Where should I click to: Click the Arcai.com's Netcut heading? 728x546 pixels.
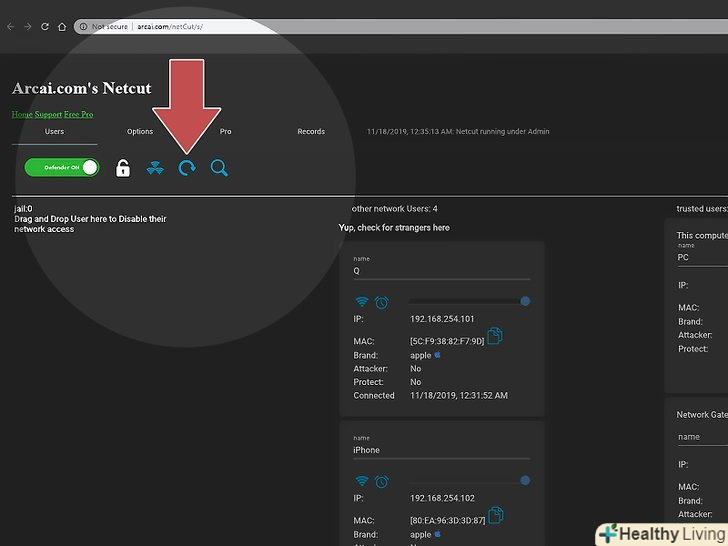[x=82, y=88]
